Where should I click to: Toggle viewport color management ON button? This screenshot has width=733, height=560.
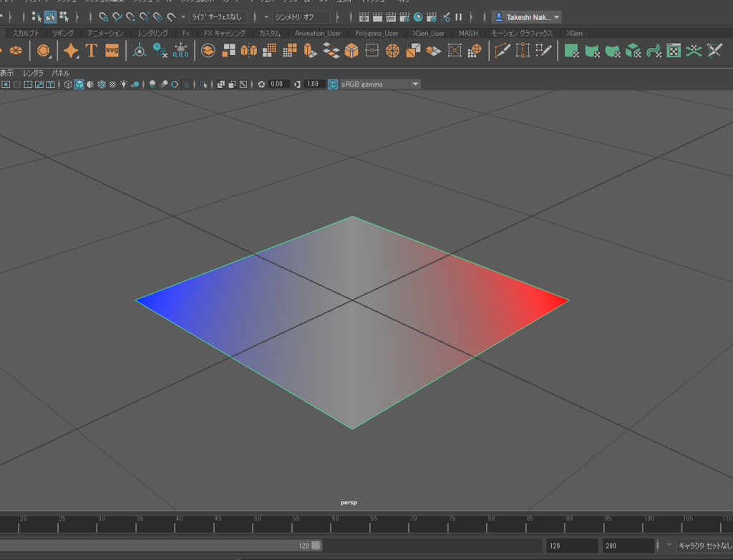coord(333,84)
